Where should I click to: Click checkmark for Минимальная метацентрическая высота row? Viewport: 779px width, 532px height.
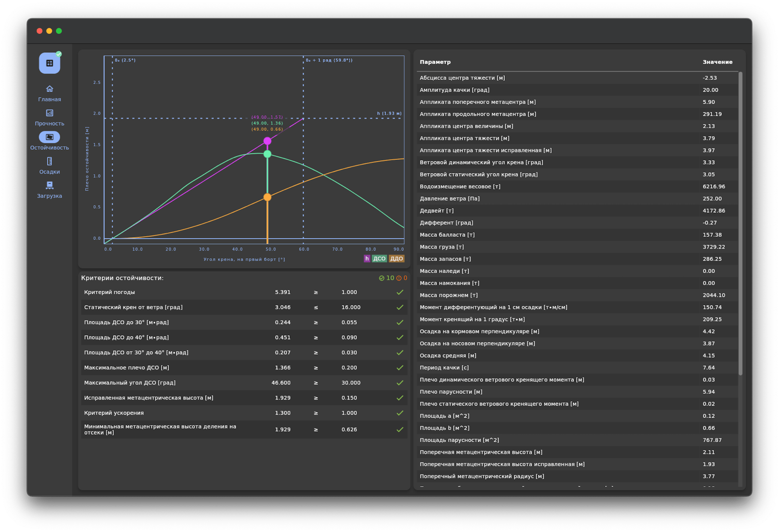point(400,430)
